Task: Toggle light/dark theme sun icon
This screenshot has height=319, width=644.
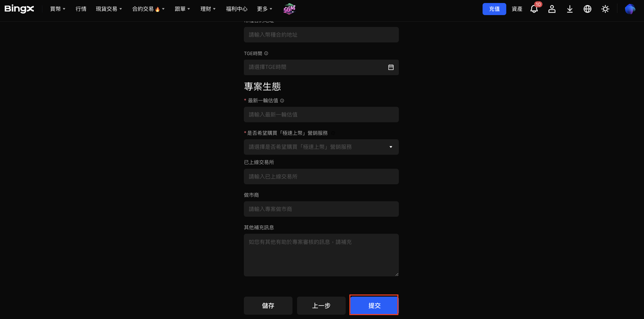Action: tap(605, 9)
